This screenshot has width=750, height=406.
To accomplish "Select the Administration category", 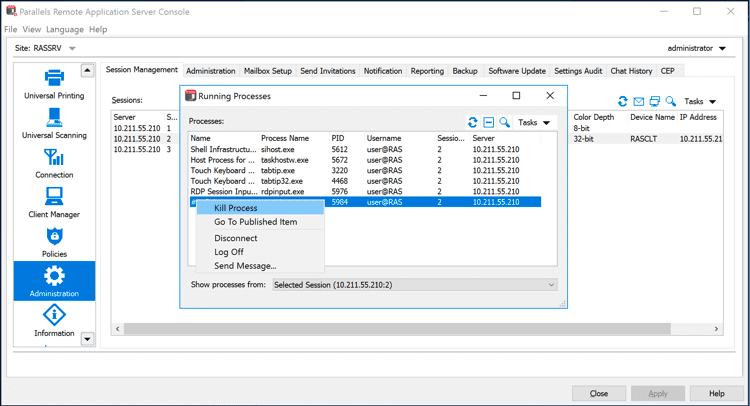I will pos(54,281).
